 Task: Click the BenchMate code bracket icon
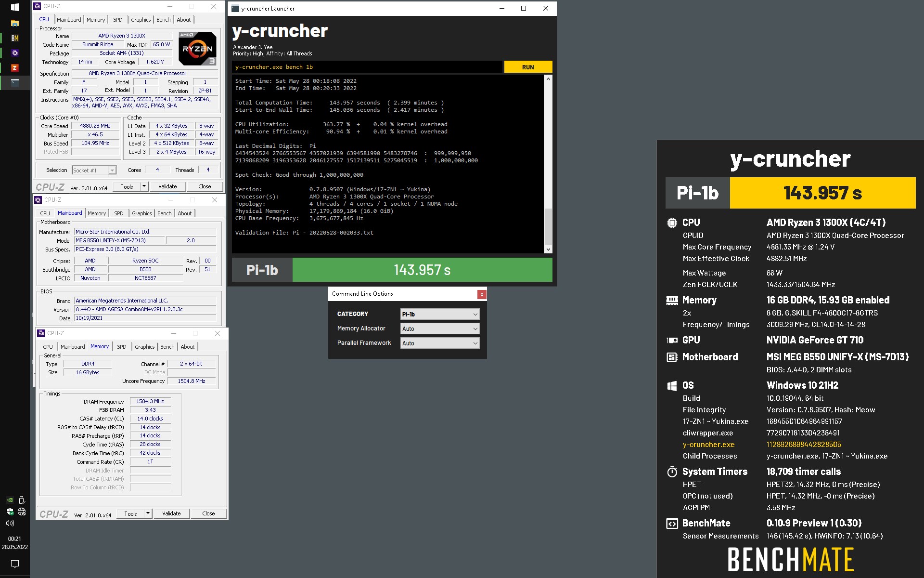tap(672, 524)
